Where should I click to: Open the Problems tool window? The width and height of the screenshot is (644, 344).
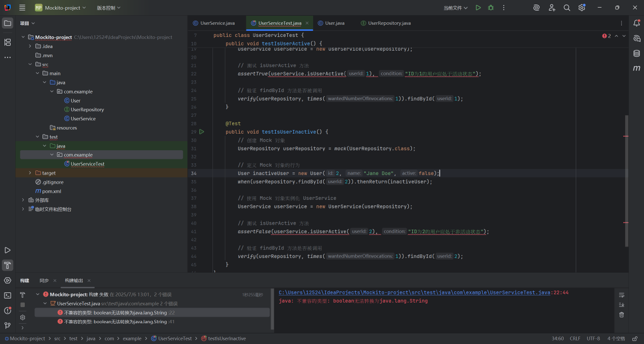pyautogui.click(x=8, y=310)
